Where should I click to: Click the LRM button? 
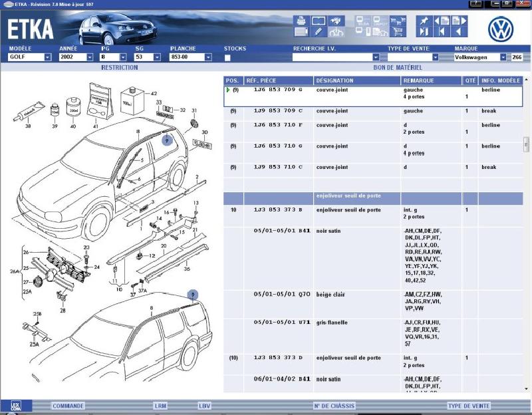(x=160, y=406)
